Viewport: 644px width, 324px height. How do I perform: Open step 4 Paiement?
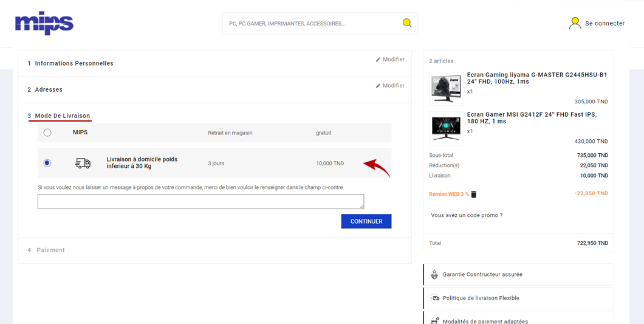click(46, 250)
